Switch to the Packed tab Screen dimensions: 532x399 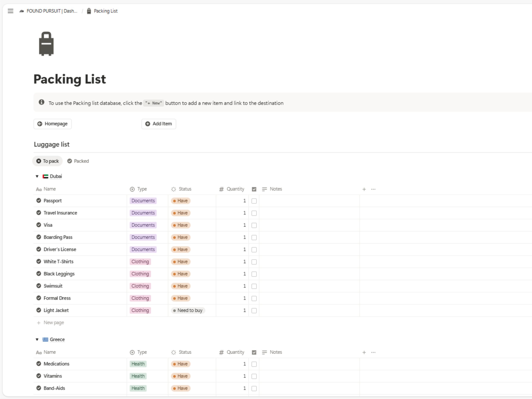pos(78,161)
